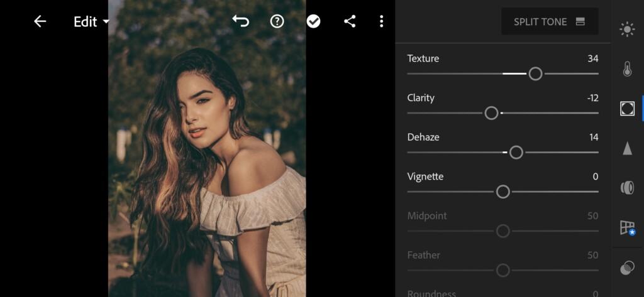Click the Midpoint label
The height and width of the screenshot is (297, 644).
[x=427, y=216]
